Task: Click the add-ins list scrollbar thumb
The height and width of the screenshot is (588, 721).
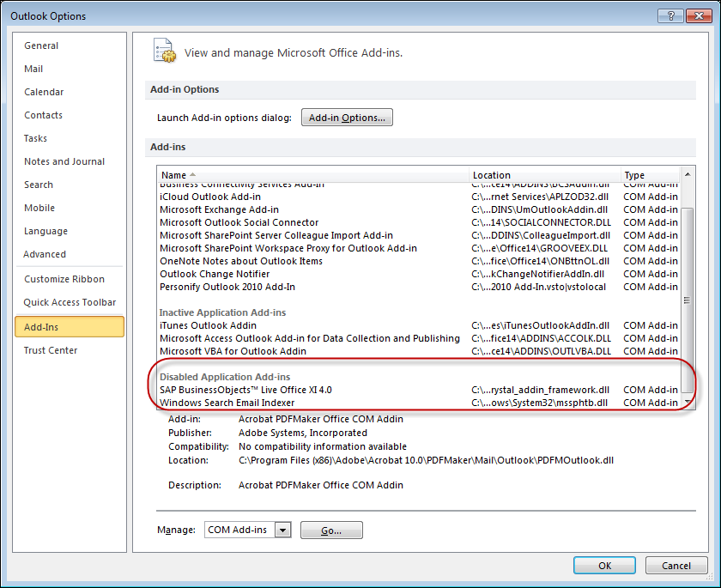Action: (688, 300)
